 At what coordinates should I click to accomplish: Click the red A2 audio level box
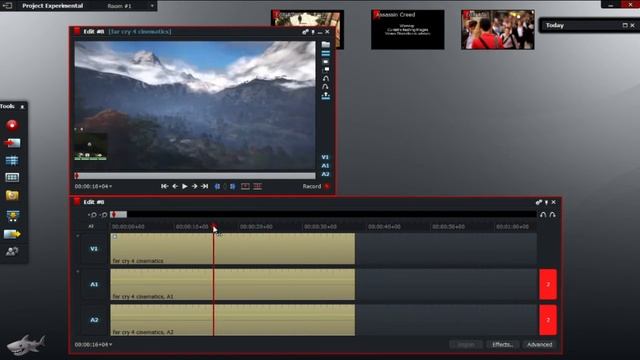(548, 320)
